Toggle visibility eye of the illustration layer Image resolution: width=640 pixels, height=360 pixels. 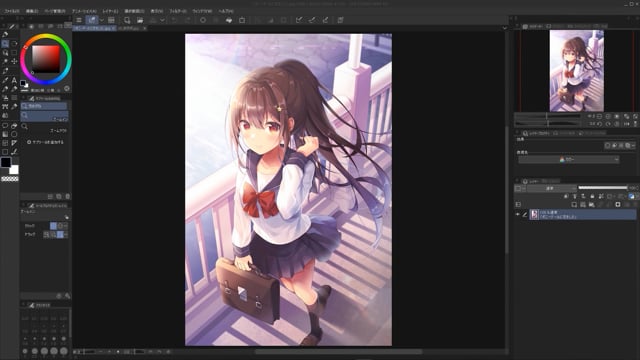(x=518, y=214)
